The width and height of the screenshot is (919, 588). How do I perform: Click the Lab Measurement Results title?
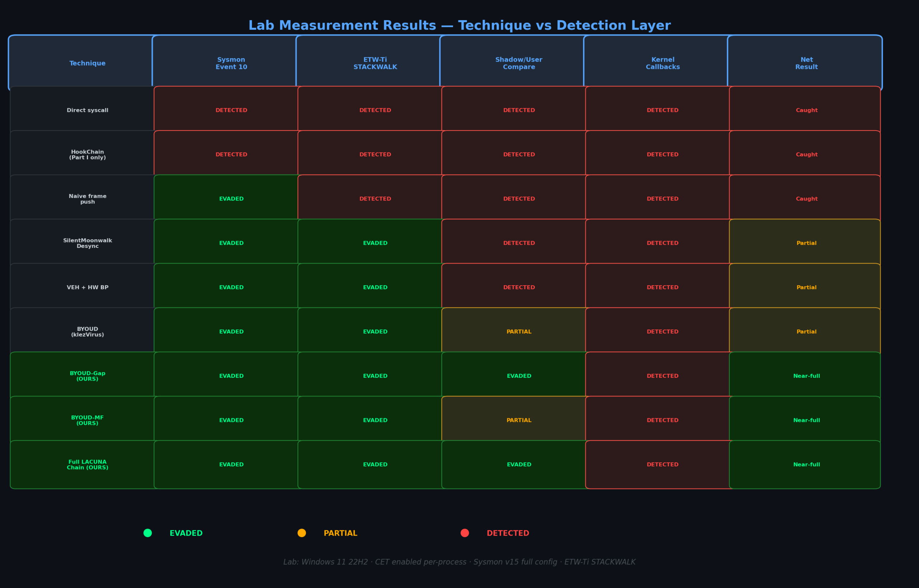point(459,25)
